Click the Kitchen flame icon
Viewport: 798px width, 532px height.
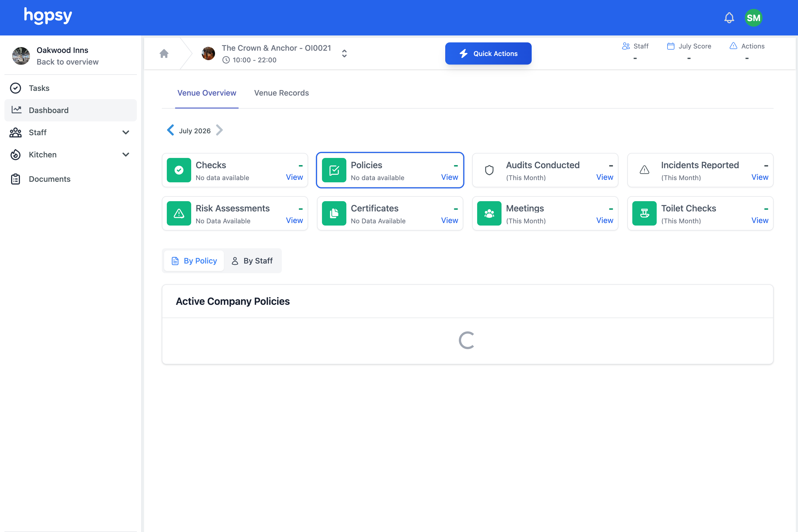16,155
